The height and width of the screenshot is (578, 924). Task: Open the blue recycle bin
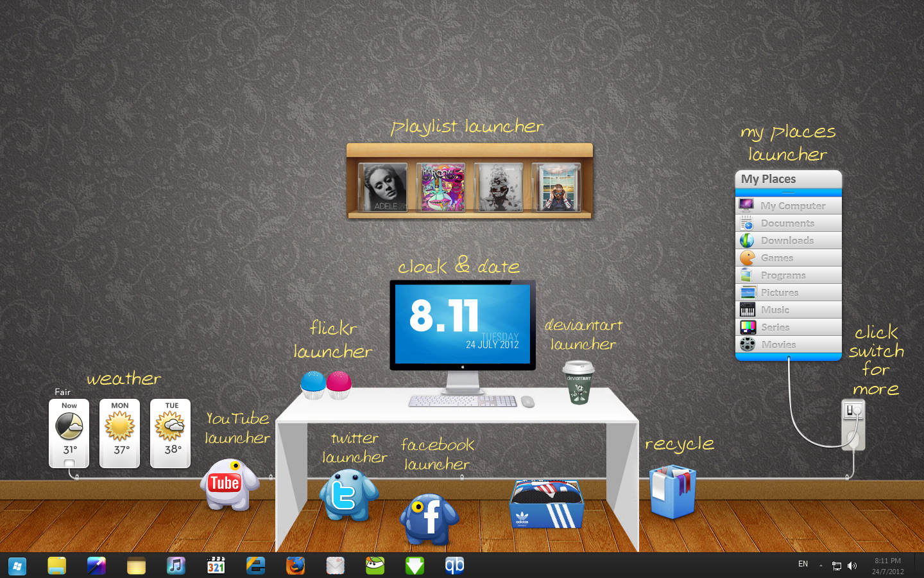(x=672, y=492)
